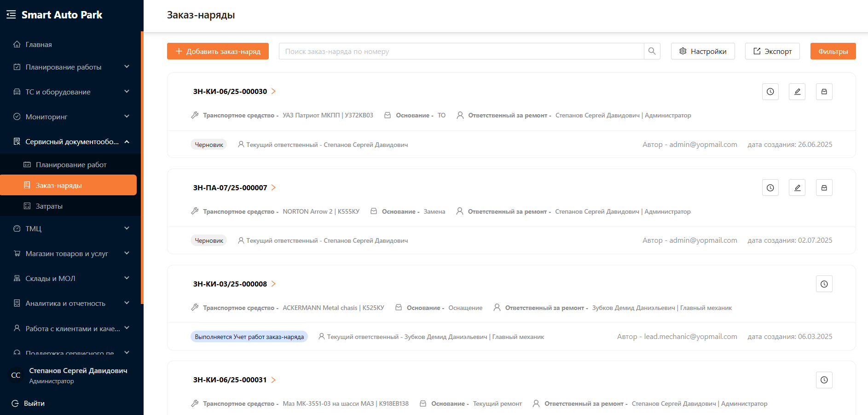This screenshot has height=415, width=868.
Task: Click the edit pencil icon for ЗН-КИ-06/25-000030
Action: point(797,92)
